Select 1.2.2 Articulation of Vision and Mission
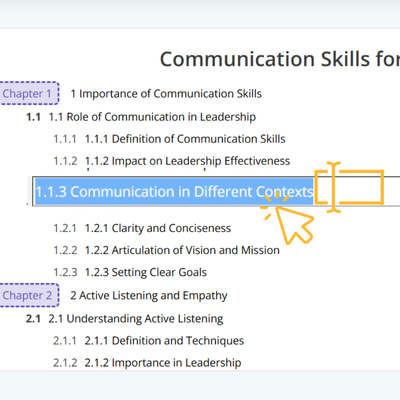Image resolution: width=400 pixels, height=400 pixels. tap(182, 250)
